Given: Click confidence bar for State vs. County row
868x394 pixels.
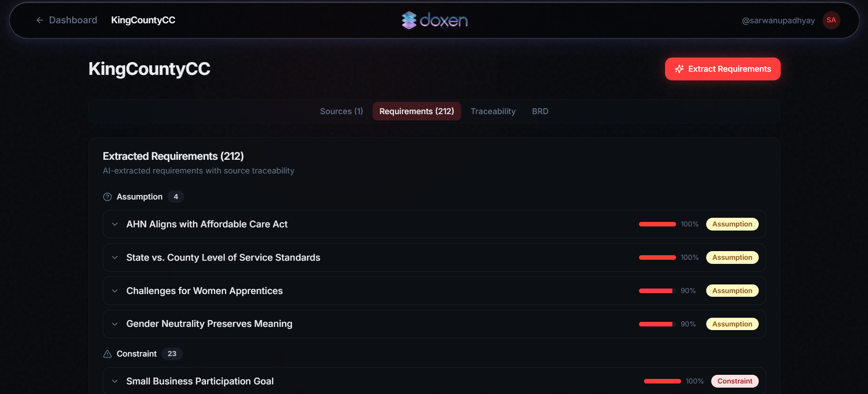Looking at the screenshot, I should pos(657,257).
